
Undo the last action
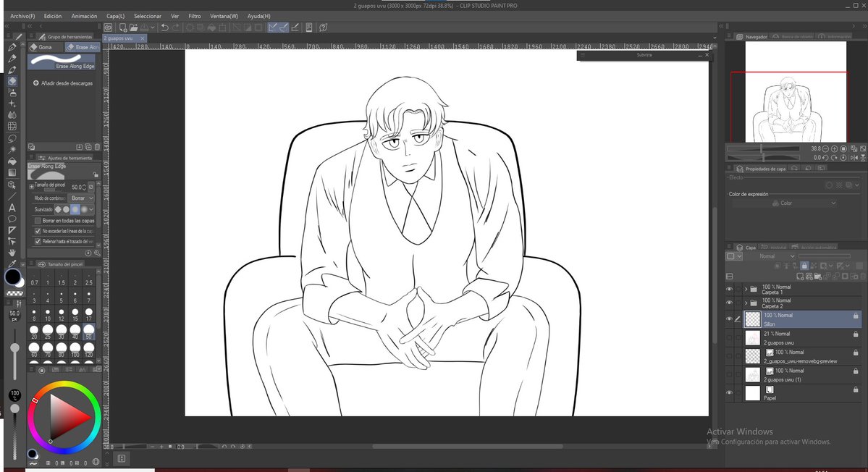[x=164, y=27]
